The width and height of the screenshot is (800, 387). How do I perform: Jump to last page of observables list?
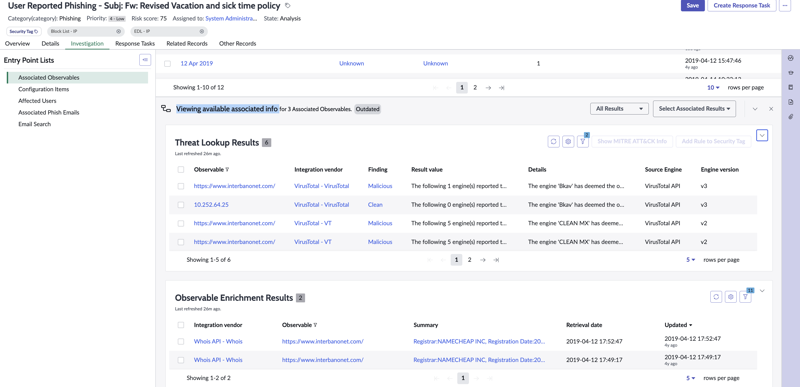[x=502, y=88]
